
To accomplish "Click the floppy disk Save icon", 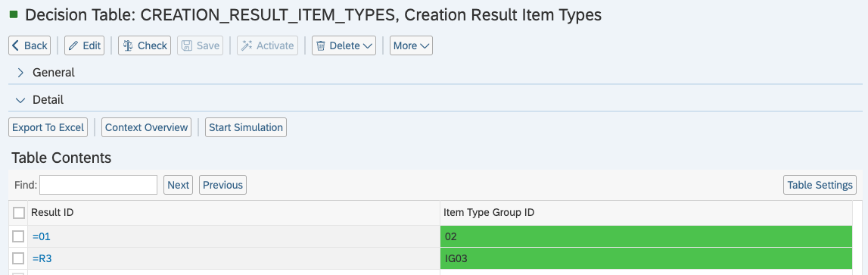I will point(187,45).
